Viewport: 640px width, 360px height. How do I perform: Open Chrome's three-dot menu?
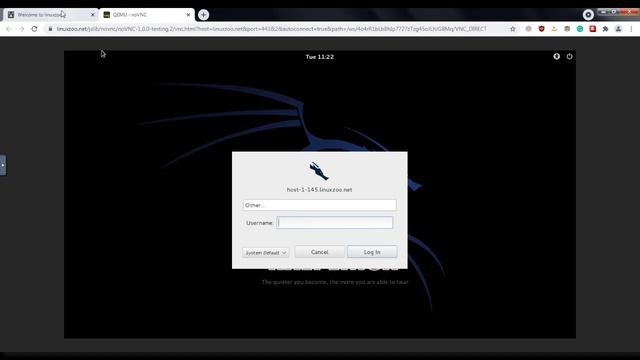(631, 29)
